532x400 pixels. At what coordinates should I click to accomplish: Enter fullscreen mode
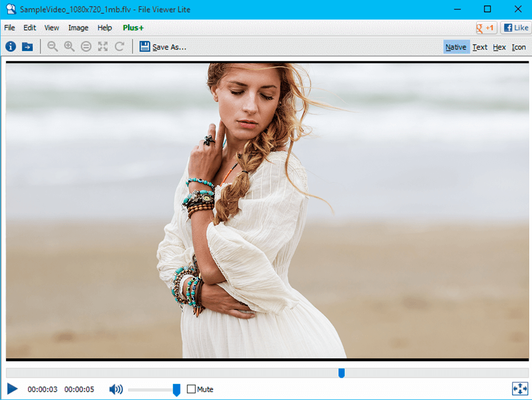tap(520, 389)
